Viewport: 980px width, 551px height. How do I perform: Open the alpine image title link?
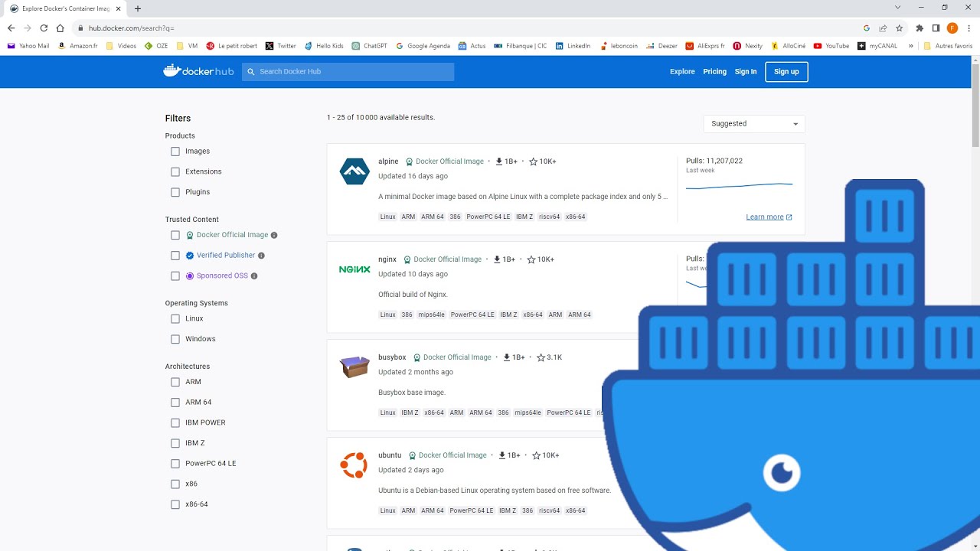coord(388,161)
